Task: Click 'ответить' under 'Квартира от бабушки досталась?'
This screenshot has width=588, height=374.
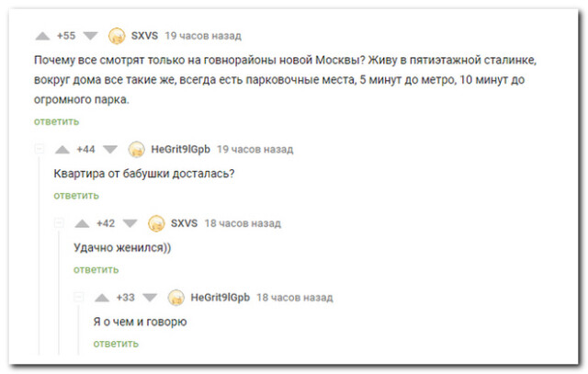Action: pos(76,196)
